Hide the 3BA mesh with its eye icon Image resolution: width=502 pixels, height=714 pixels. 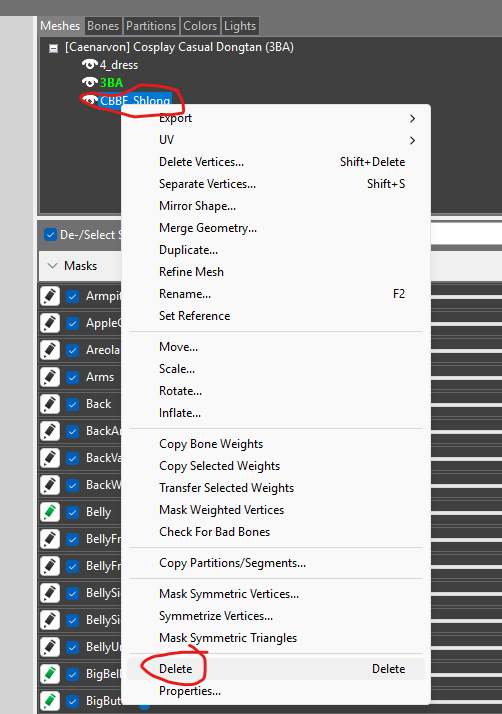90,82
